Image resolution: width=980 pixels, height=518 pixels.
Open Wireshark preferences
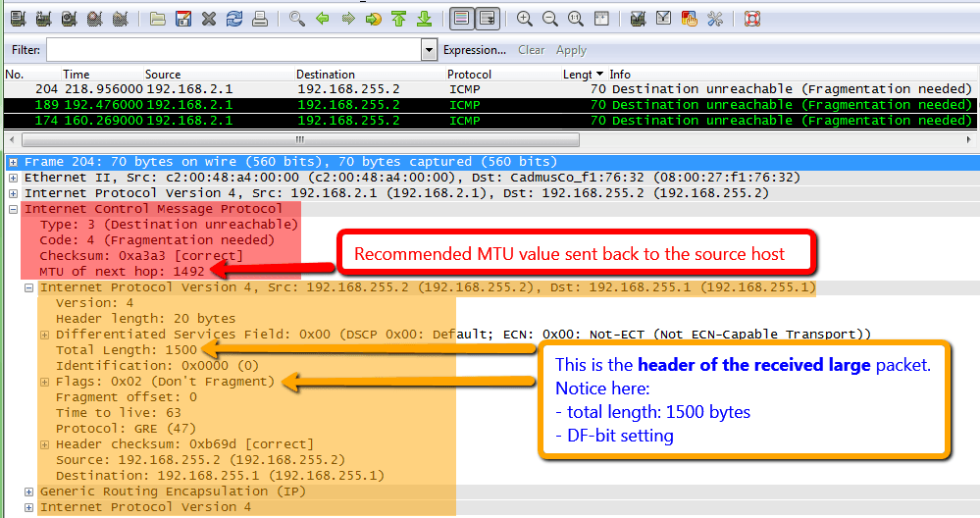click(x=715, y=19)
